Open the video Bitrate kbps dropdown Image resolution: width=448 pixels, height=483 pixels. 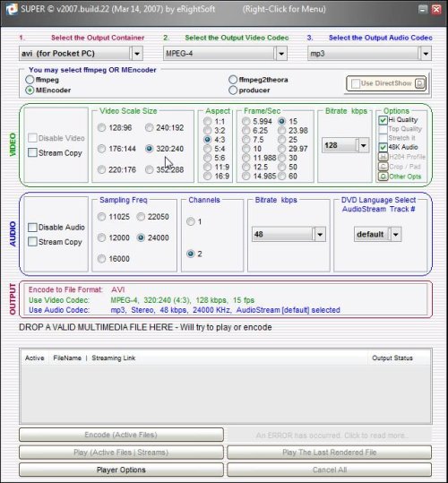point(364,145)
